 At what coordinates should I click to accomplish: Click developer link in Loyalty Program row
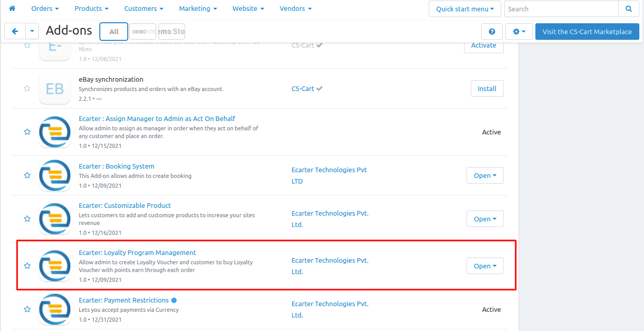pos(330,266)
